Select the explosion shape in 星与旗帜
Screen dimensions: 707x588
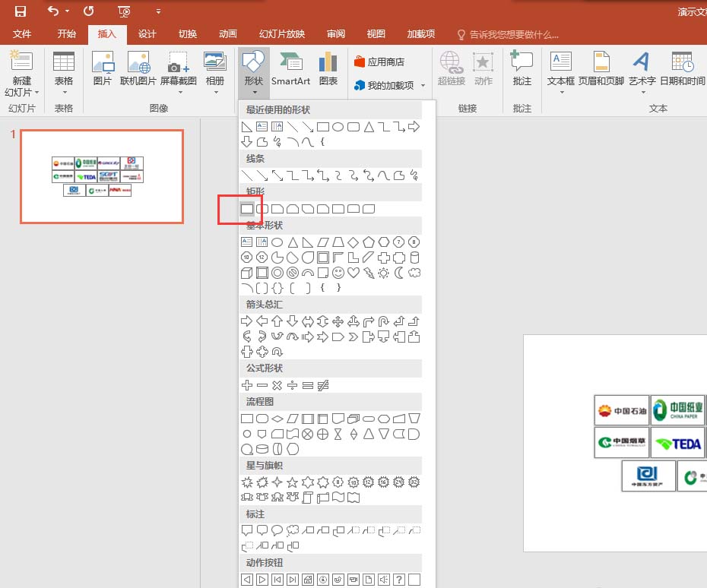(246, 482)
